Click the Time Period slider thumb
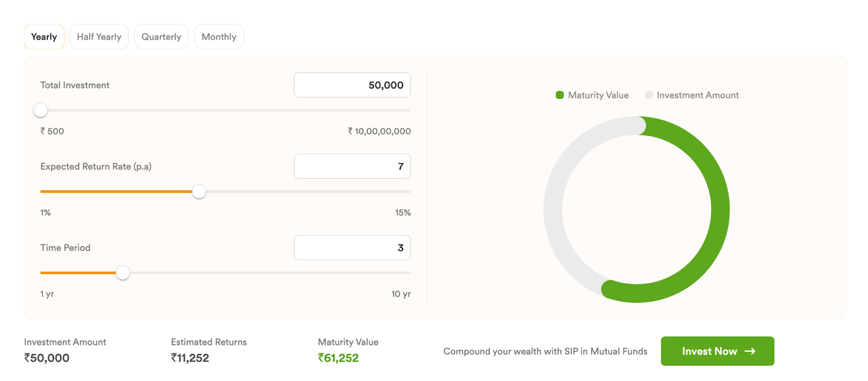 (123, 273)
